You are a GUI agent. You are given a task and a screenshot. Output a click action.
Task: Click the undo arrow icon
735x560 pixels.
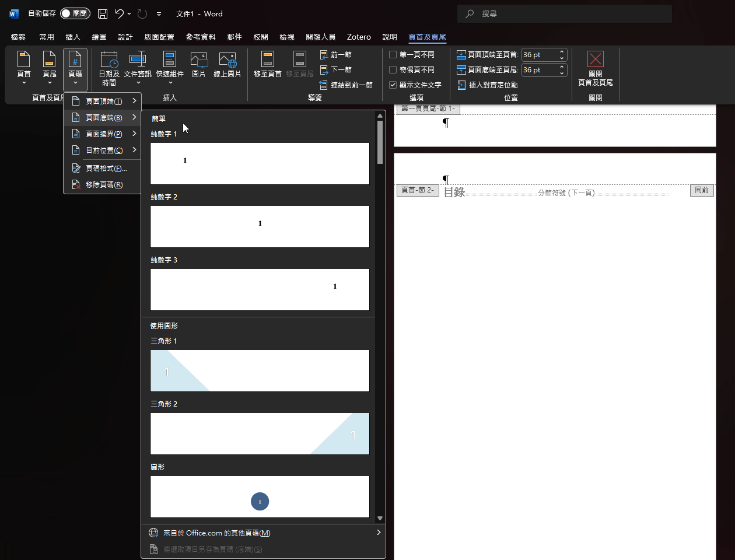120,13
